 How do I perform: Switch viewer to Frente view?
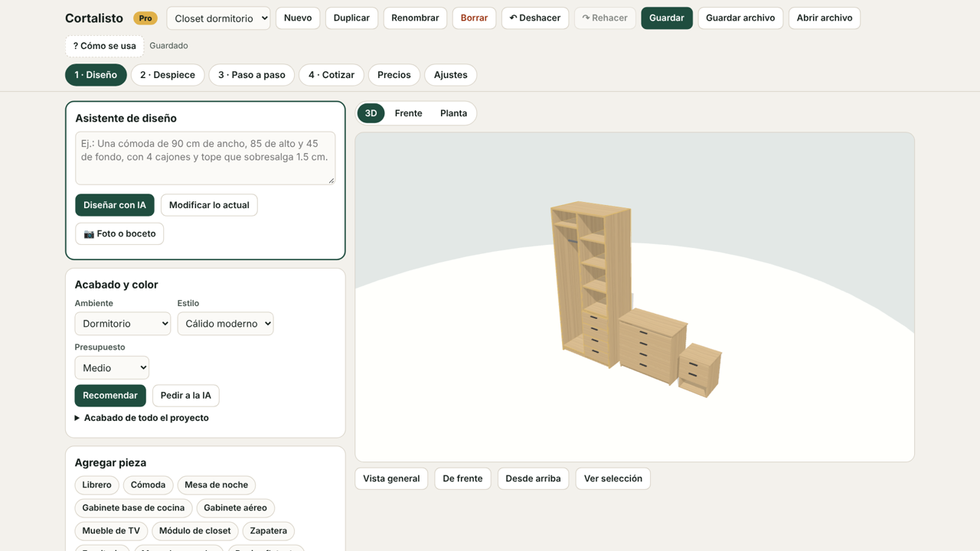click(409, 113)
